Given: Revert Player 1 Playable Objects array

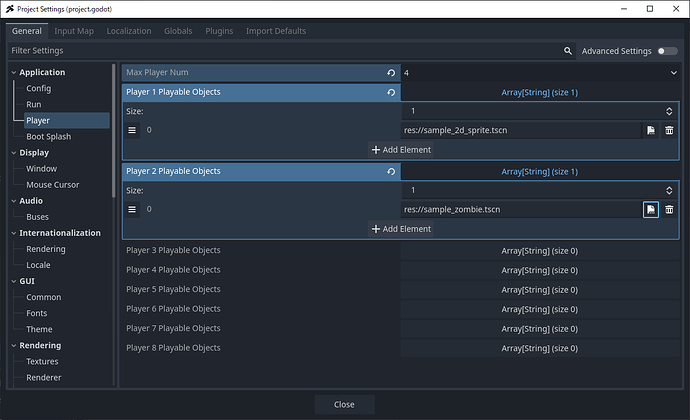Looking at the screenshot, I should pyautogui.click(x=391, y=92).
